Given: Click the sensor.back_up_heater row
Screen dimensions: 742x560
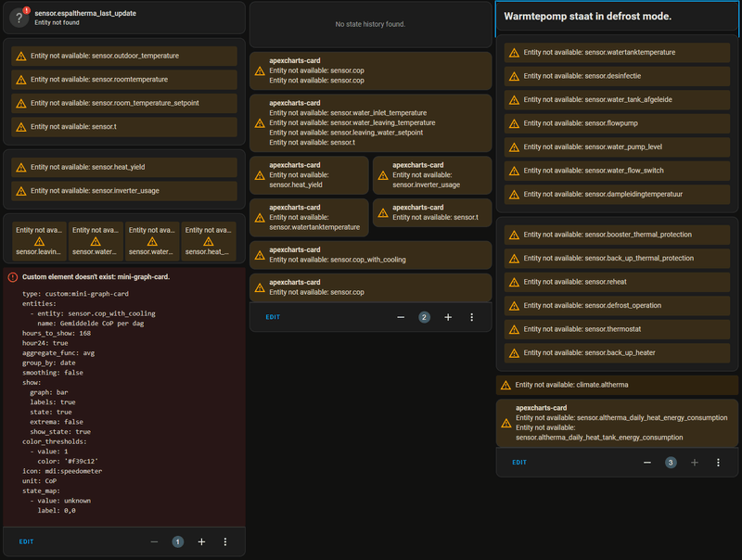Looking at the screenshot, I should click(x=617, y=353).
